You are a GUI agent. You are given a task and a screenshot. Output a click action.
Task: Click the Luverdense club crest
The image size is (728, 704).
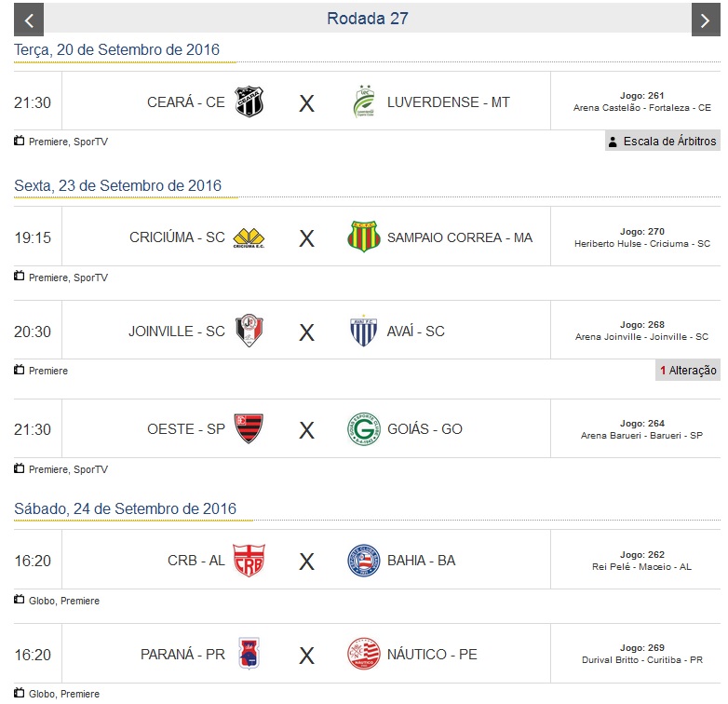pyautogui.click(x=363, y=102)
